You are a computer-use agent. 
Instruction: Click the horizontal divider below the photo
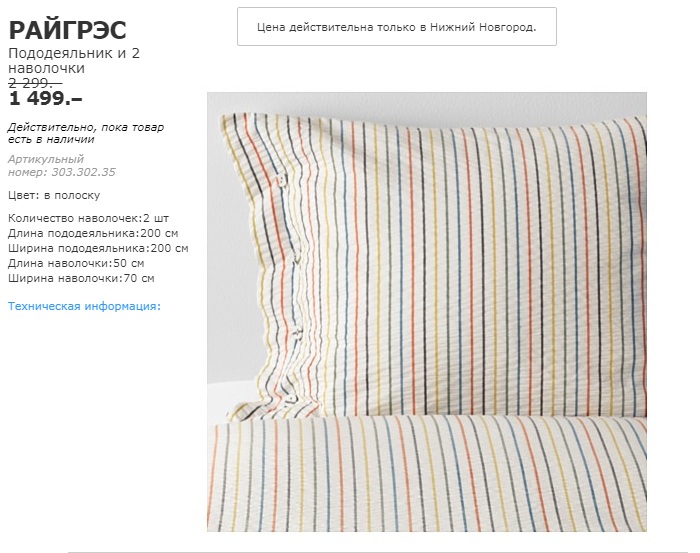coord(378,551)
